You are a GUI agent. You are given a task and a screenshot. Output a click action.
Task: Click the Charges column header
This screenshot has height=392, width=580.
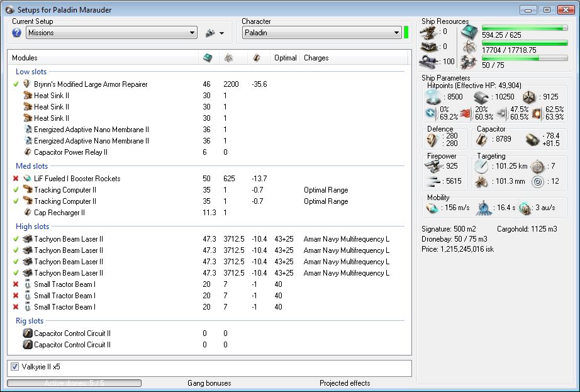[316, 58]
